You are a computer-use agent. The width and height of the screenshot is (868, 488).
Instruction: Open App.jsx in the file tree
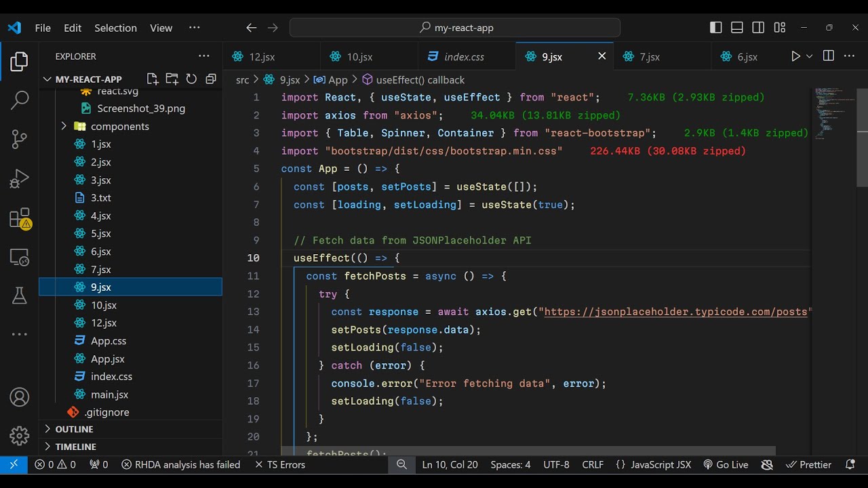coord(130,359)
